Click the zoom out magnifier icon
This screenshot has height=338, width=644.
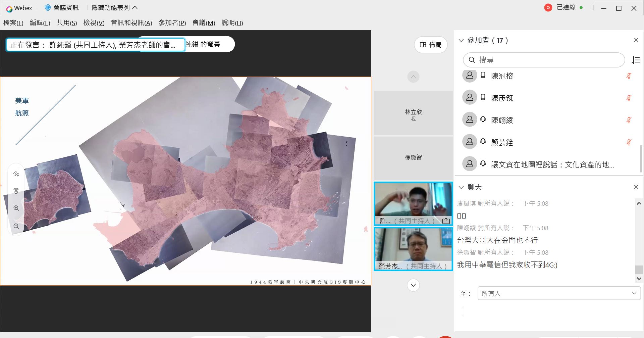(x=16, y=226)
